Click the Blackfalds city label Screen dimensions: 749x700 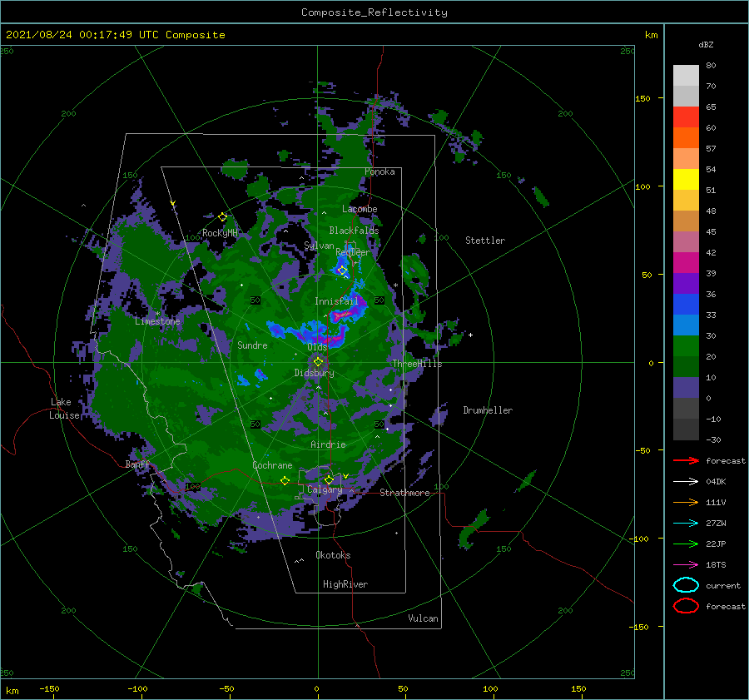coord(354,231)
